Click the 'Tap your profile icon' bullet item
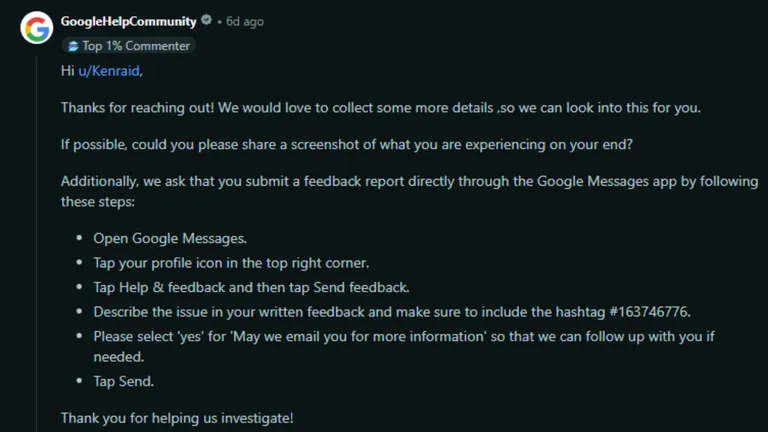 coord(231,263)
